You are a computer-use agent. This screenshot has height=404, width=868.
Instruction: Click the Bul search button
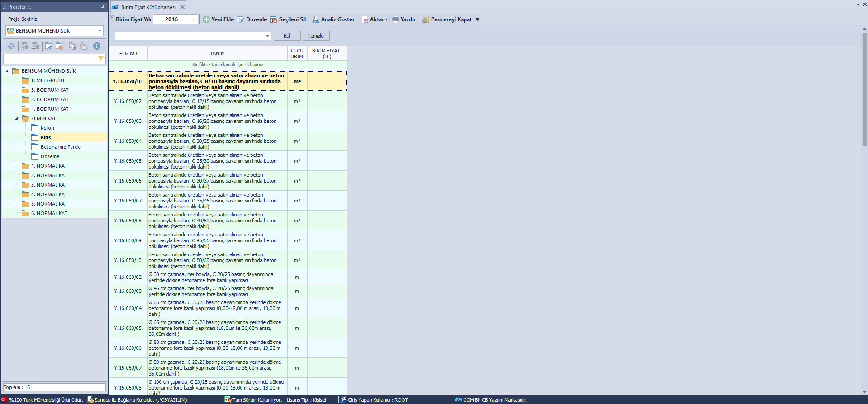[287, 36]
